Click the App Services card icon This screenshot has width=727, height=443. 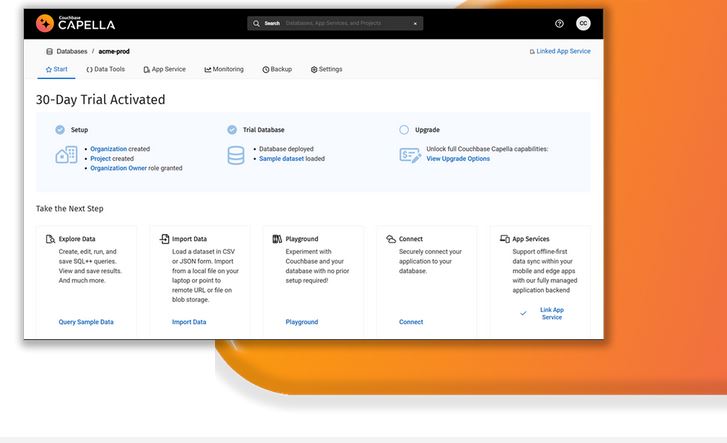click(504, 239)
